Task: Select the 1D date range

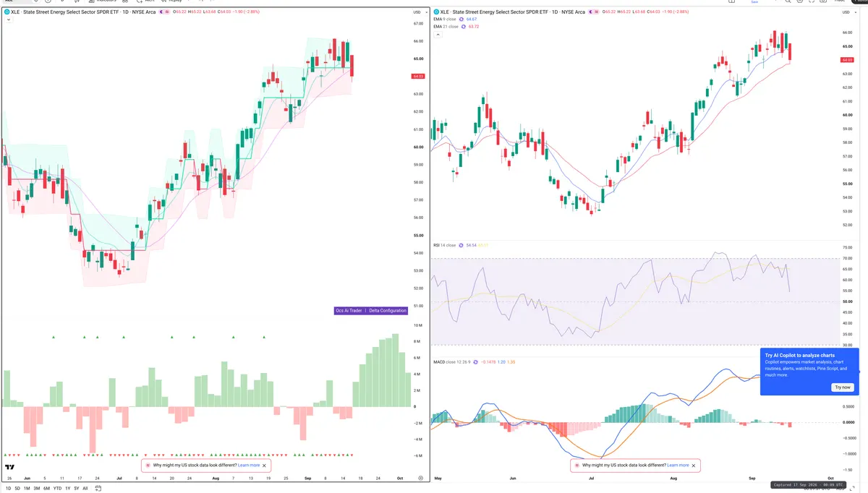Action: pyautogui.click(x=8, y=489)
